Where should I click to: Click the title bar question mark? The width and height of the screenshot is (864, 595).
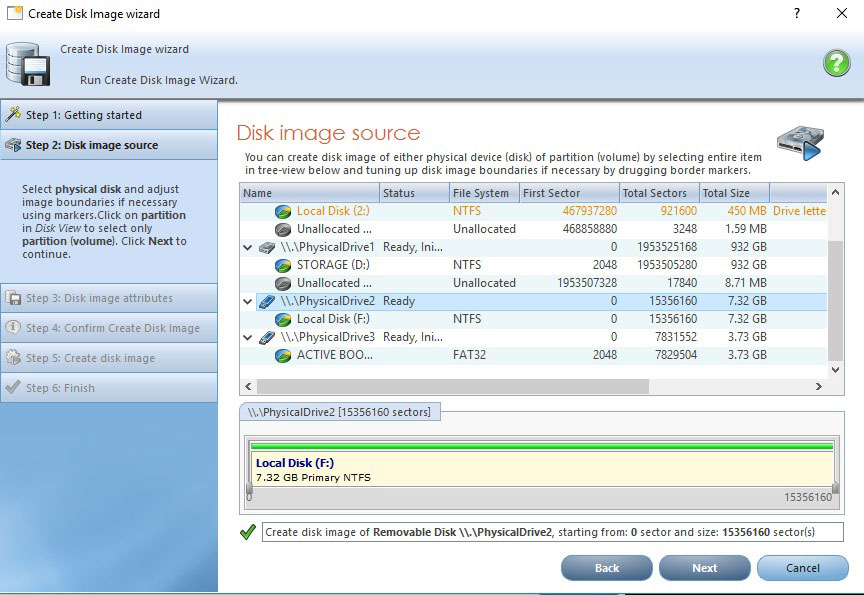coord(797,13)
